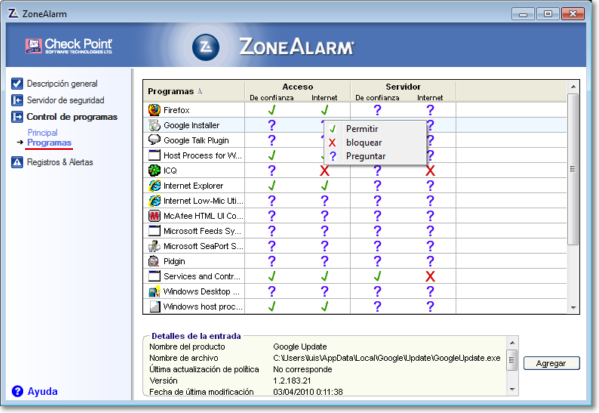The image size is (599, 413).
Task: Click the Agregar button
Action: point(551,363)
